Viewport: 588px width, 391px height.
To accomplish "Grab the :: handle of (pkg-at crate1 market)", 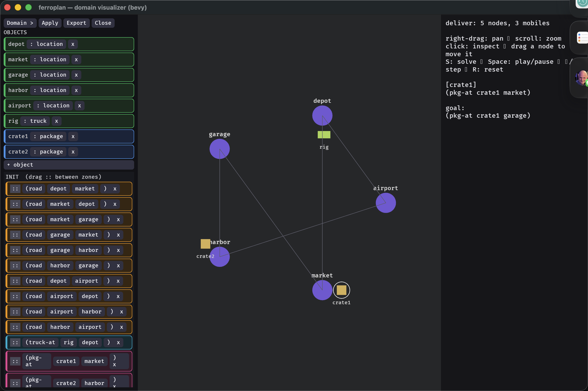I will coord(15,361).
